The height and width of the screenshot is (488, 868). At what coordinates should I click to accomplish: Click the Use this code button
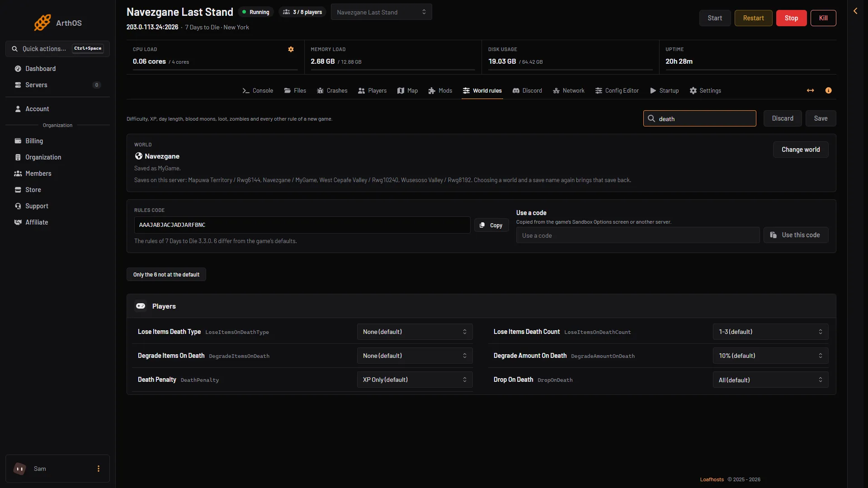click(796, 235)
